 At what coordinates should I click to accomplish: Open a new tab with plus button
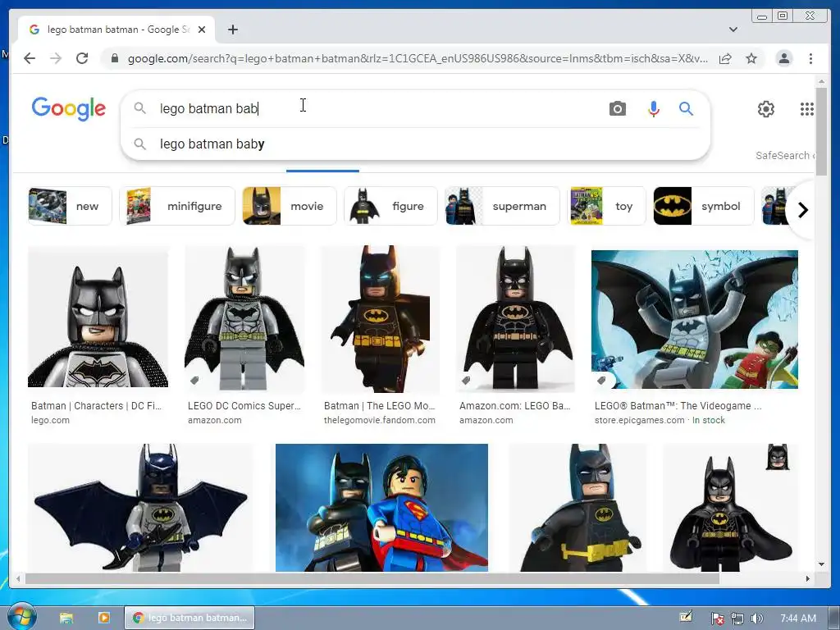coord(232,30)
